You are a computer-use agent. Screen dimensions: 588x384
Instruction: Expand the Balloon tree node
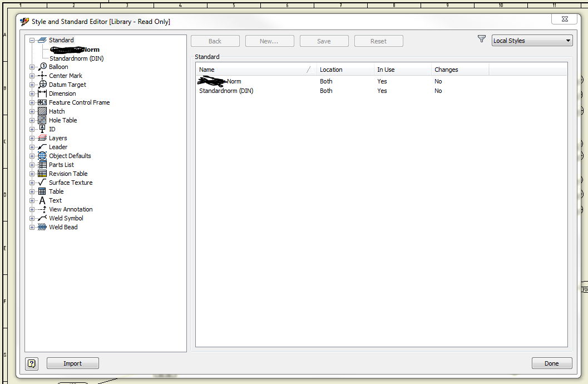point(32,67)
